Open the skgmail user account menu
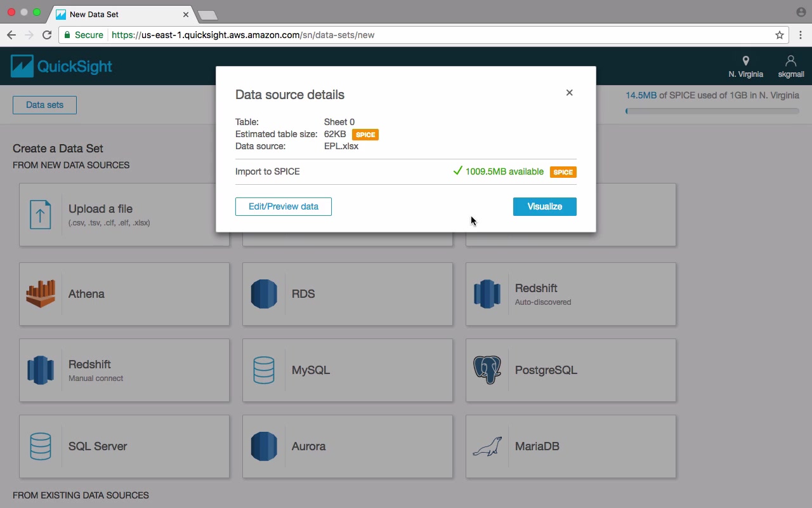The height and width of the screenshot is (508, 812). point(791,67)
